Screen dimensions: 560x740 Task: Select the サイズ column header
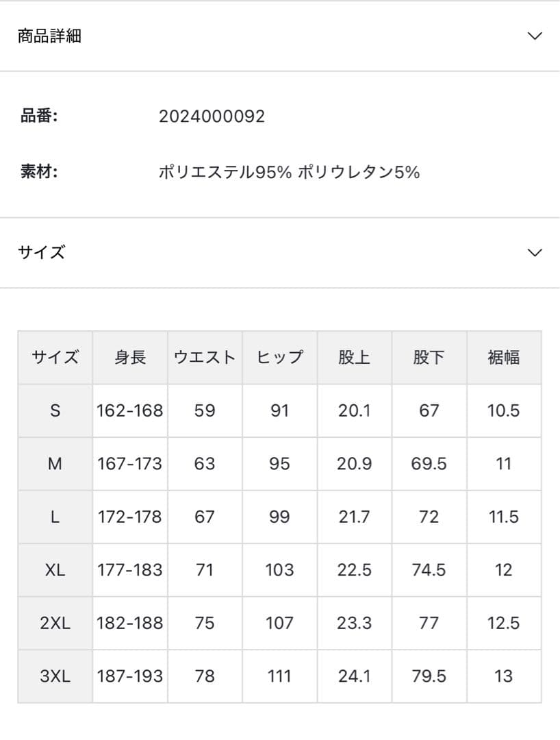coord(54,357)
